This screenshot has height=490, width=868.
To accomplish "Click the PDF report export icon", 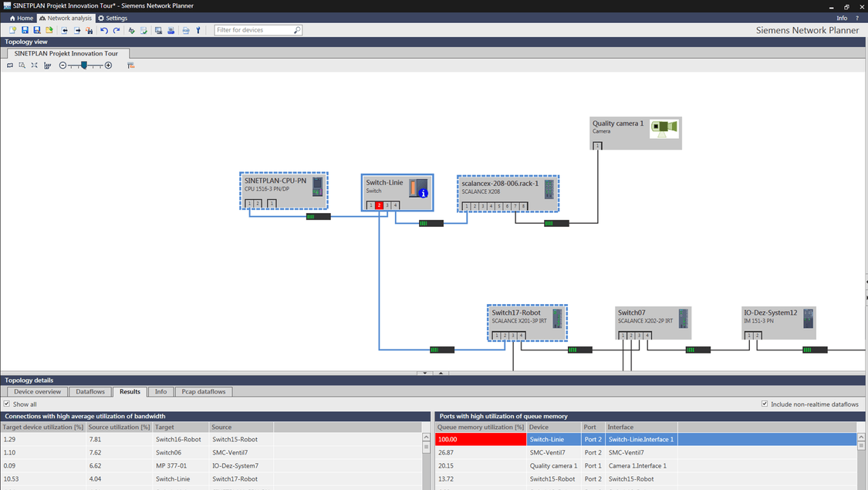I will 185,30.
